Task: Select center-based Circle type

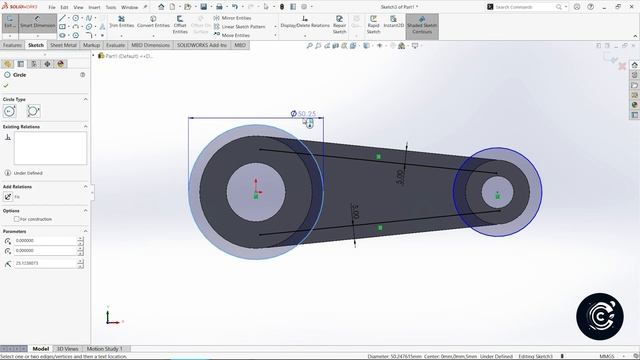Action: coord(10,111)
